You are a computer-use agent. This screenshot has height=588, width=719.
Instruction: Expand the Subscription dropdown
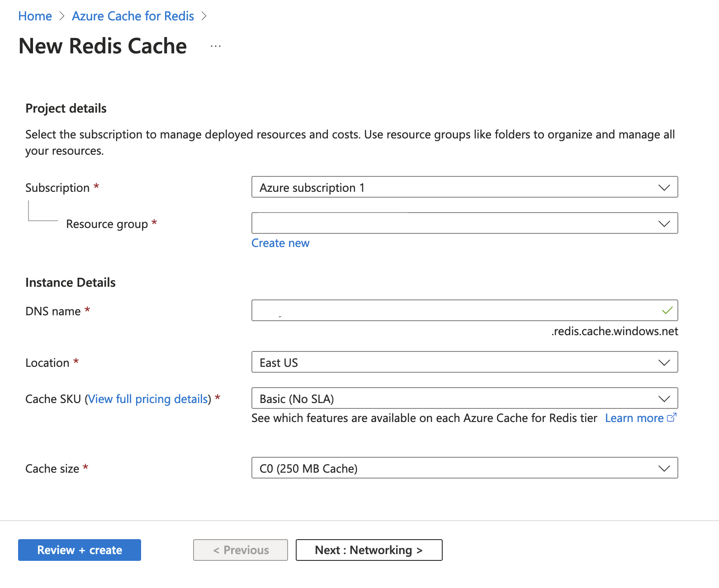464,187
